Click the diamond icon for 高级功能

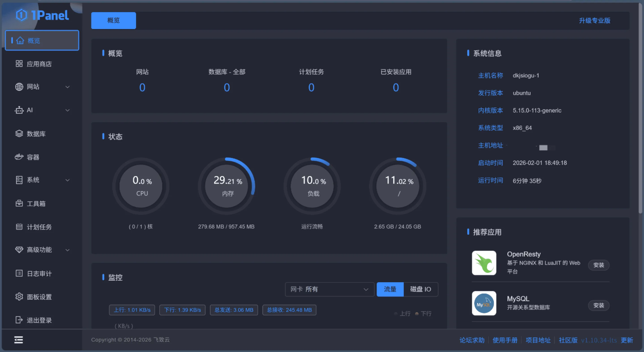tap(19, 250)
